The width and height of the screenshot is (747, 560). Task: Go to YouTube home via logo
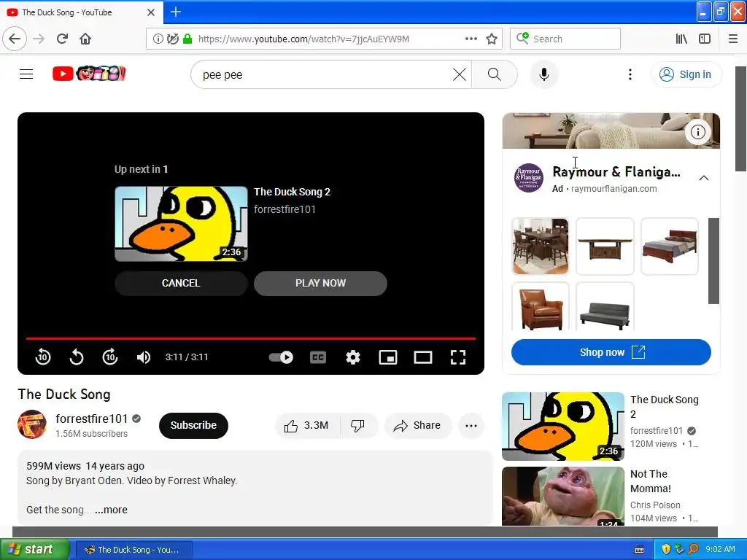(x=89, y=74)
